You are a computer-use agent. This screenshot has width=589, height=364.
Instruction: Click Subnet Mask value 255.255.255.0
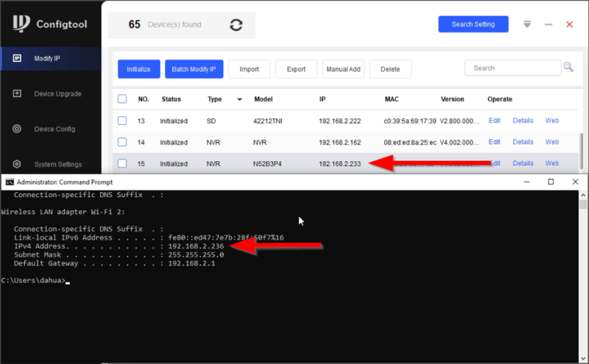click(x=196, y=254)
